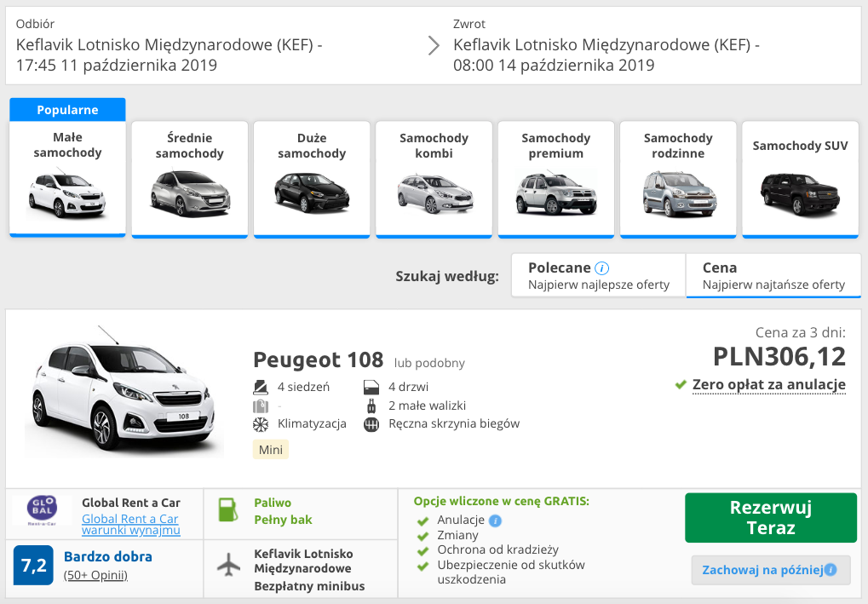Sort by Cena cheapest offers first

click(773, 276)
